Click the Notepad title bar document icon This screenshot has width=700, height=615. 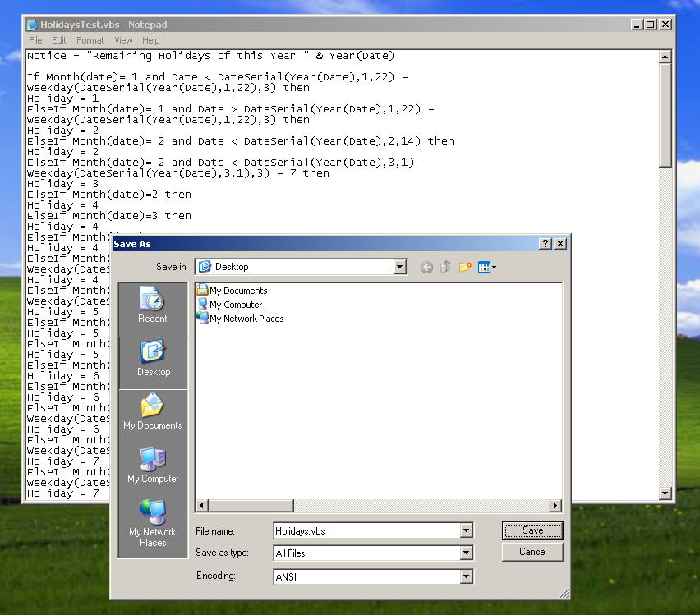(32, 25)
